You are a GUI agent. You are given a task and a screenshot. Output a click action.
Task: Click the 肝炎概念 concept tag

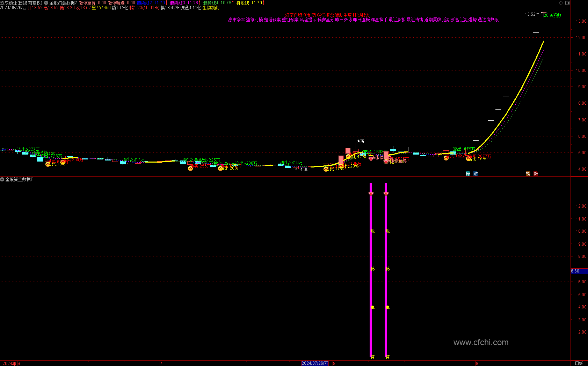(x=361, y=15)
